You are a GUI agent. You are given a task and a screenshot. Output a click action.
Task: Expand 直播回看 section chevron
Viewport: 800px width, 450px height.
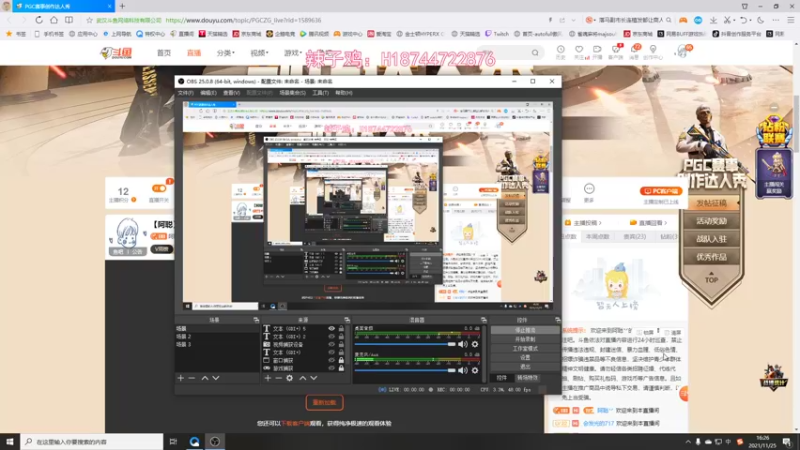(x=665, y=223)
